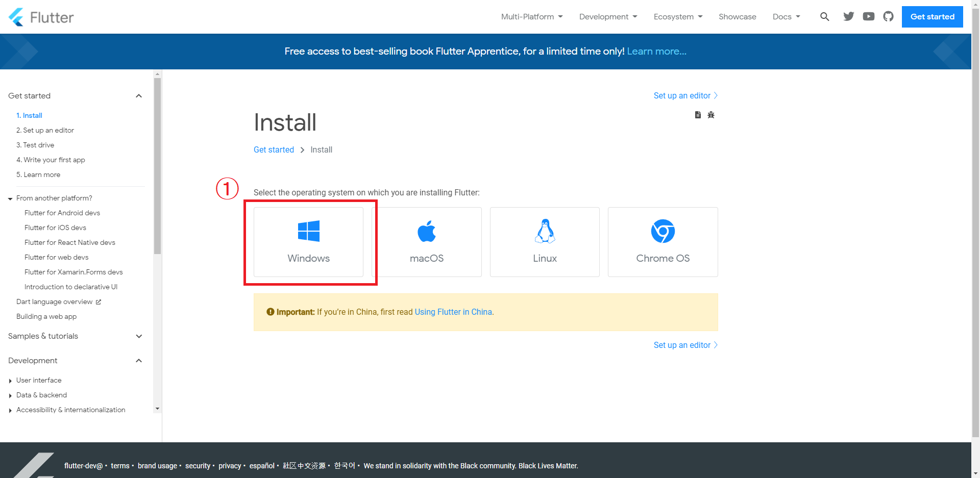The width and height of the screenshot is (980, 478).
Task: Click the sidebar scrollbar down arrow
Action: pyautogui.click(x=157, y=409)
